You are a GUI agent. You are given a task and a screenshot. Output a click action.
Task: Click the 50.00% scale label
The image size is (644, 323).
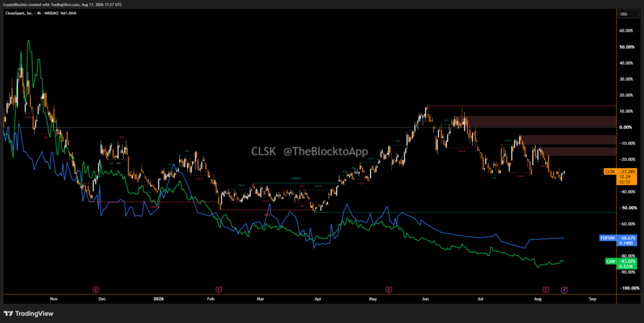point(626,47)
